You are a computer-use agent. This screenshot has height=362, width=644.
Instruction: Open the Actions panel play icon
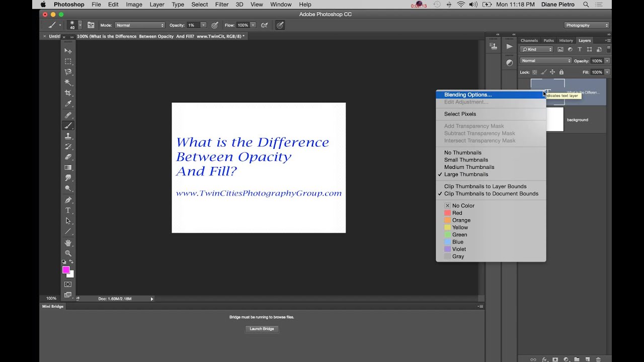pyautogui.click(x=509, y=46)
